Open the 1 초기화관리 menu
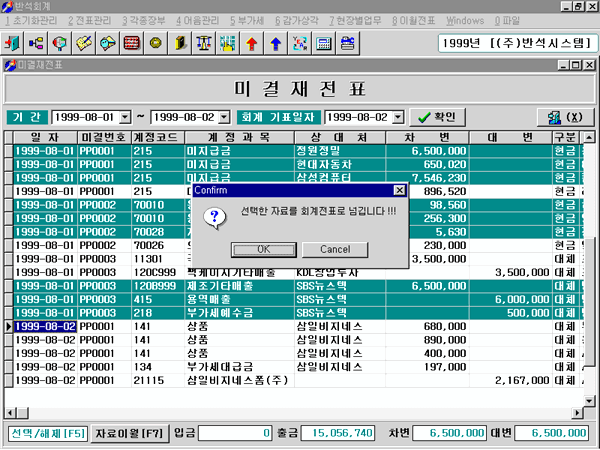600x450 pixels. [x=31, y=21]
